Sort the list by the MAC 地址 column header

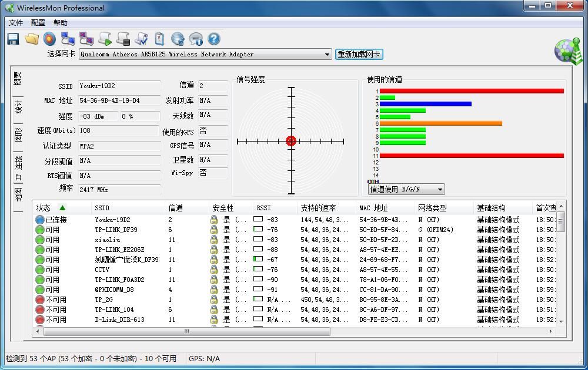[386, 208]
